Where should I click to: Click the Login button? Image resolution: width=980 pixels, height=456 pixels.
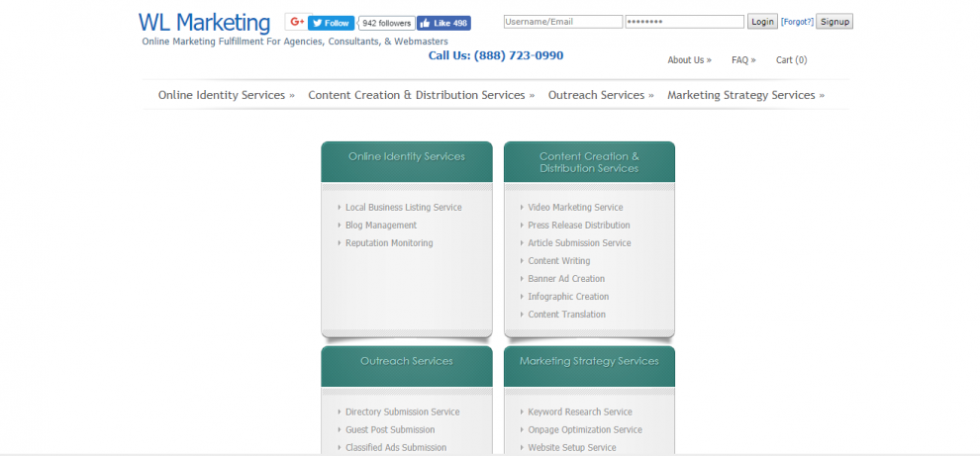(x=762, y=22)
